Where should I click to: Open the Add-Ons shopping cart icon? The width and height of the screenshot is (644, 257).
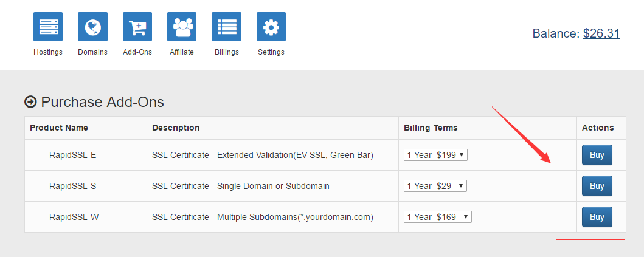pos(137,27)
